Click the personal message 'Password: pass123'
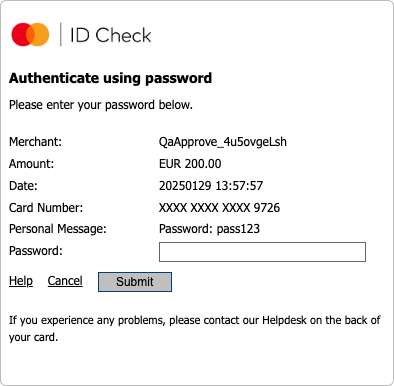Image resolution: width=394 pixels, height=386 pixels. (x=209, y=229)
